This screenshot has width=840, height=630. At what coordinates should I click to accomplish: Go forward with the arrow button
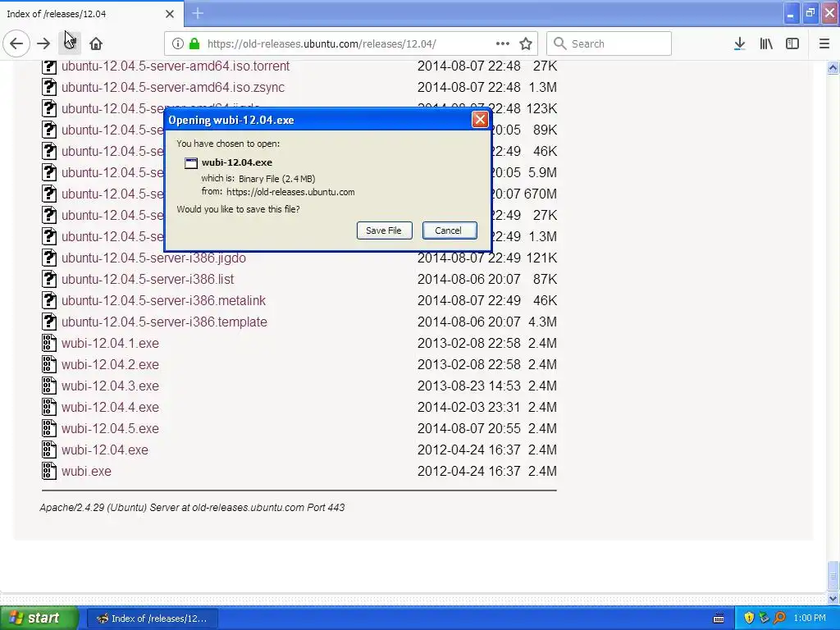(44, 44)
